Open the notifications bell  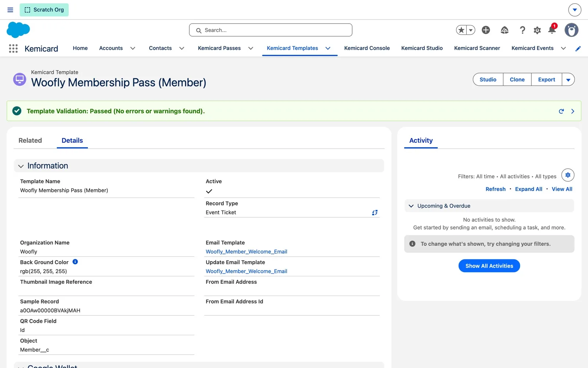click(x=552, y=29)
